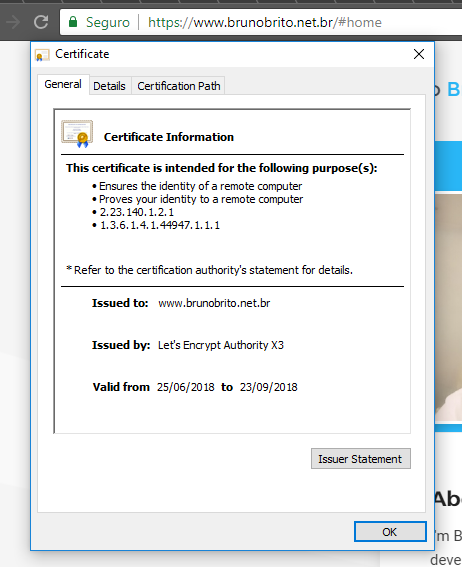Click the Seguro label in the address bar
This screenshot has height=567, width=462.
[x=107, y=22]
